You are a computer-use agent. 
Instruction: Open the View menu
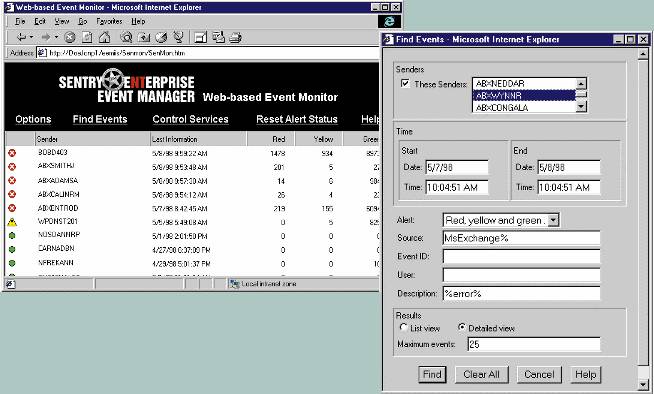click(x=62, y=21)
